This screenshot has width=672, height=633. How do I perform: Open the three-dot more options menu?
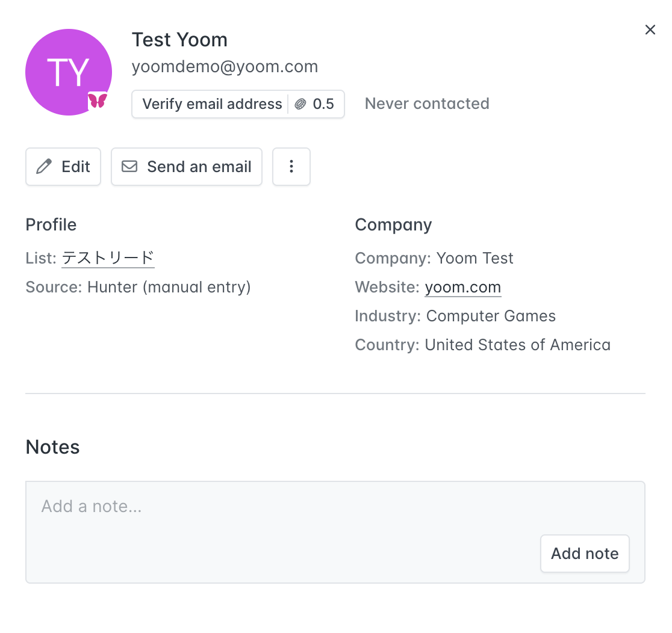pos(291,167)
